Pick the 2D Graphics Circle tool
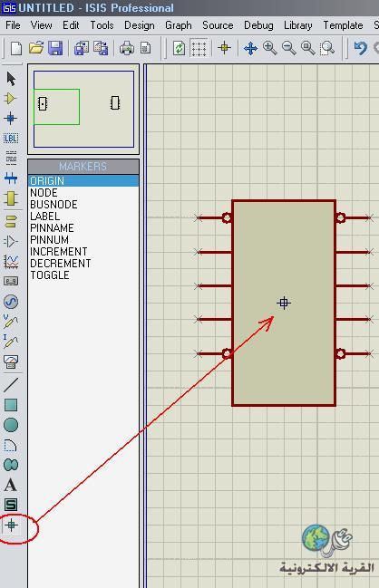 (x=11, y=425)
